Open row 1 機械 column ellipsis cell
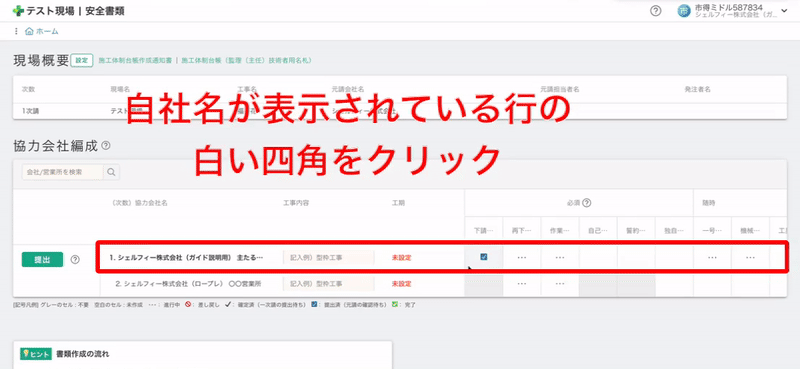 point(751,258)
